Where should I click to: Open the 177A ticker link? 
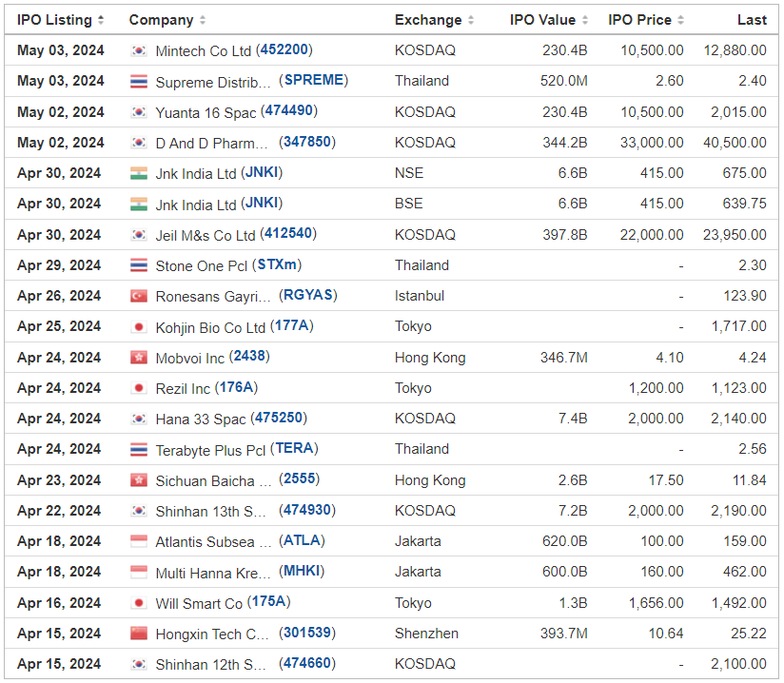tap(291, 326)
